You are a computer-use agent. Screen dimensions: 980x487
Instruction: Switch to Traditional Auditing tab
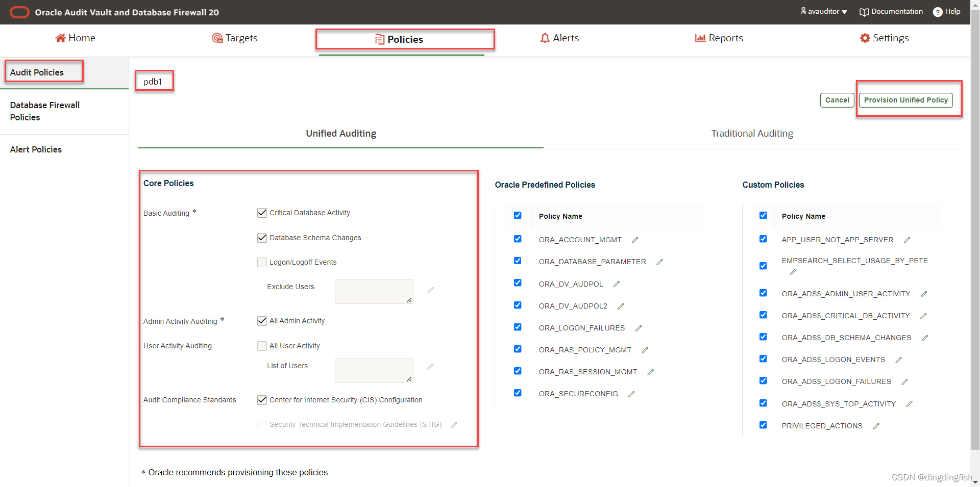(752, 134)
